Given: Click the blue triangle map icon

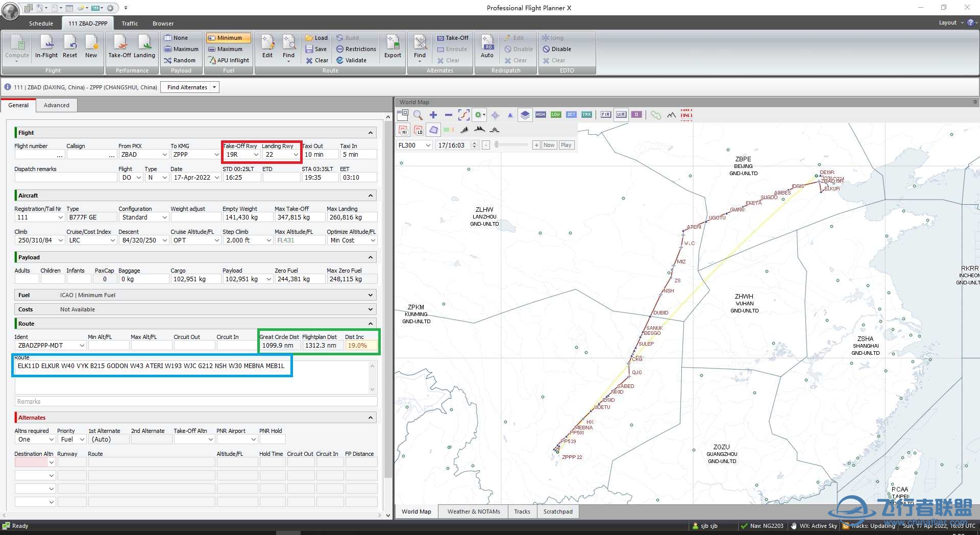Looking at the screenshot, I should point(510,115).
